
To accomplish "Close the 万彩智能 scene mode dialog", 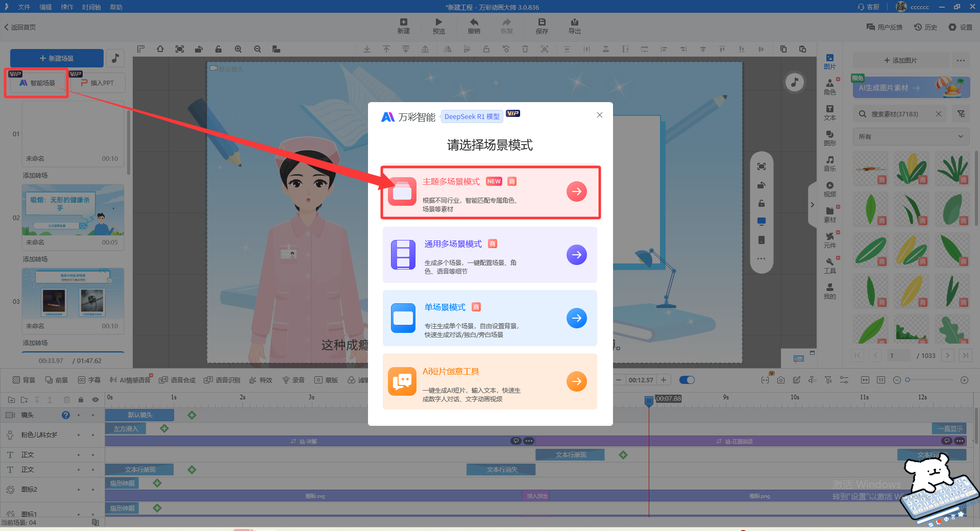I will coord(599,115).
